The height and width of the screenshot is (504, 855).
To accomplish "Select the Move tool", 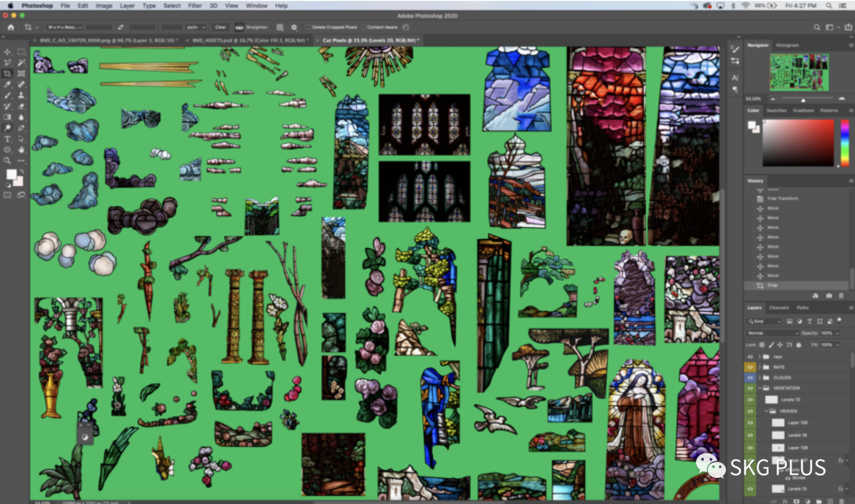I will [8, 52].
